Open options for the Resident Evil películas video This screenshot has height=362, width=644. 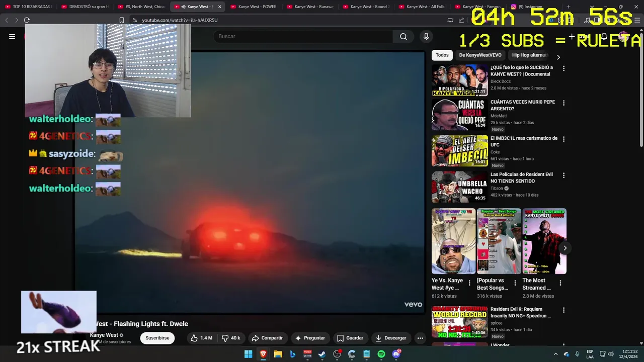tap(563, 175)
